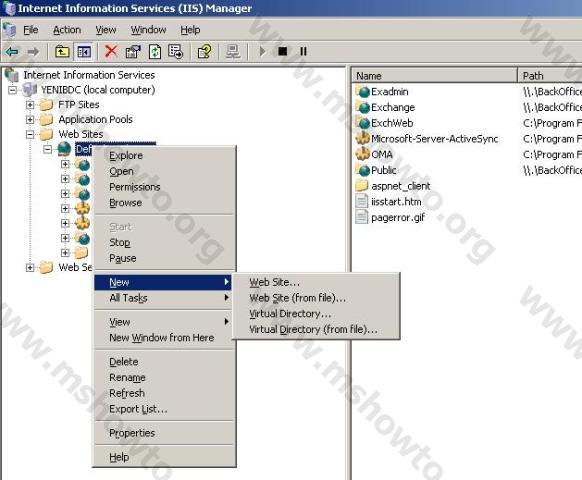Choose Export List... from context menu
Screen dimensions: 582x480
pyautogui.click(x=163, y=409)
